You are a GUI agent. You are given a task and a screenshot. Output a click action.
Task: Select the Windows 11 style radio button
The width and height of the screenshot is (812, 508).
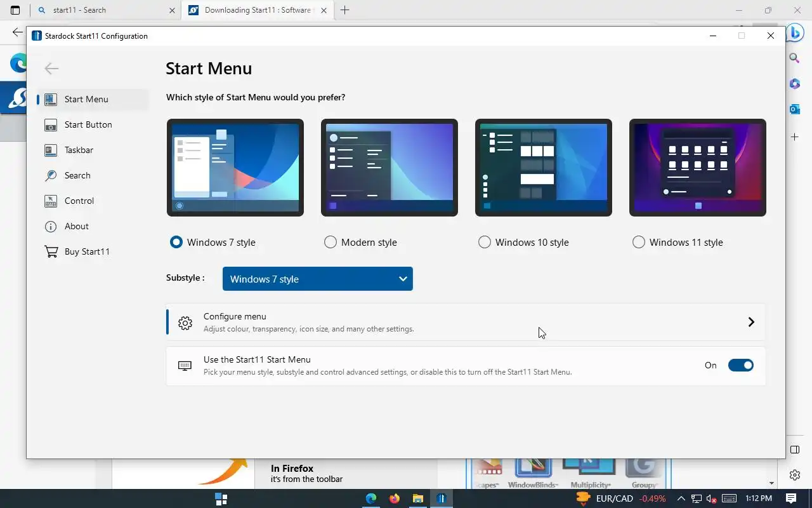639,242
